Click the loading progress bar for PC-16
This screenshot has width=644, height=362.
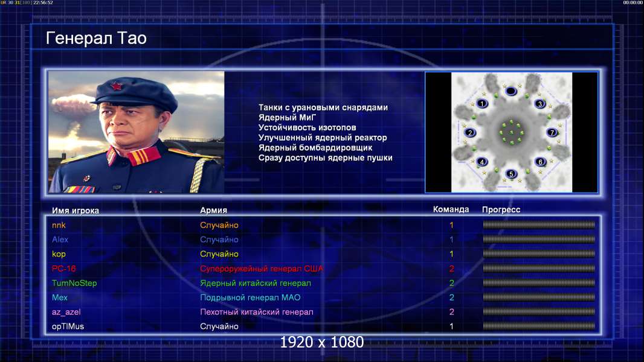pyautogui.click(x=539, y=268)
